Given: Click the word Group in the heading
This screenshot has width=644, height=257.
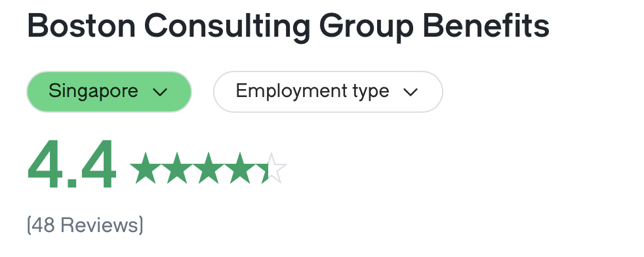Looking at the screenshot, I should pos(366,27).
